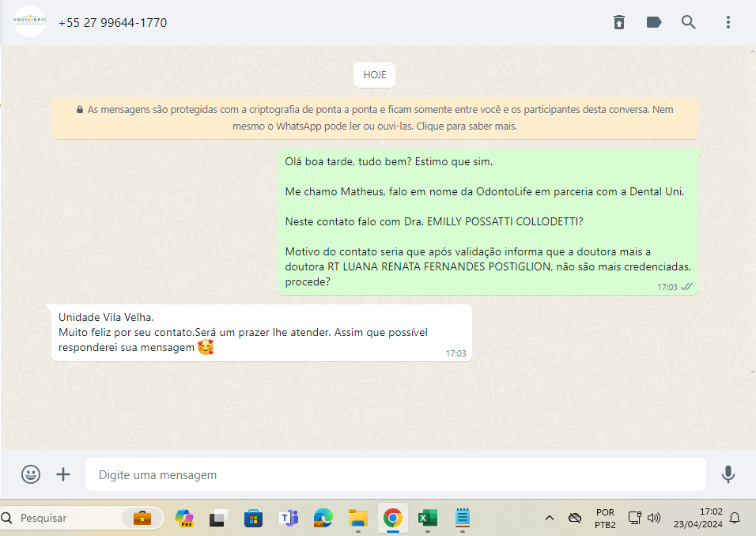The width and height of the screenshot is (756, 536).
Task: Click the plus attach button
Action: pyautogui.click(x=63, y=474)
